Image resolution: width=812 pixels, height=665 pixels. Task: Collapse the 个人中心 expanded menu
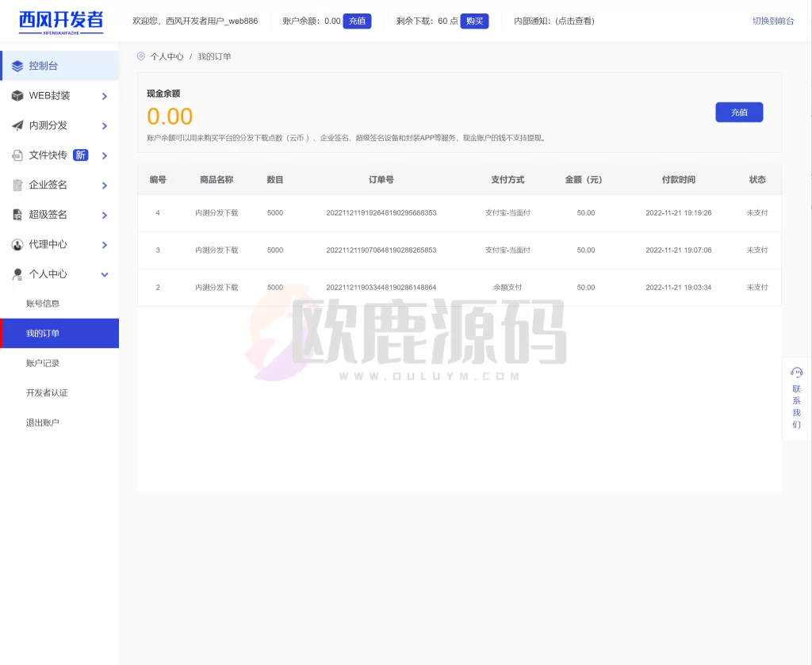point(103,273)
